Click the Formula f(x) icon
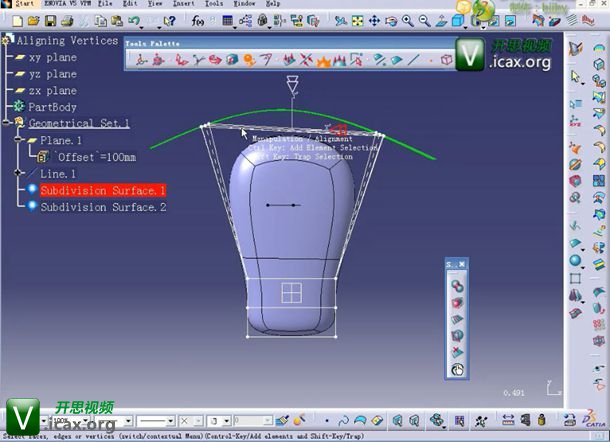The height and width of the screenshot is (442, 610). click(197, 20)
